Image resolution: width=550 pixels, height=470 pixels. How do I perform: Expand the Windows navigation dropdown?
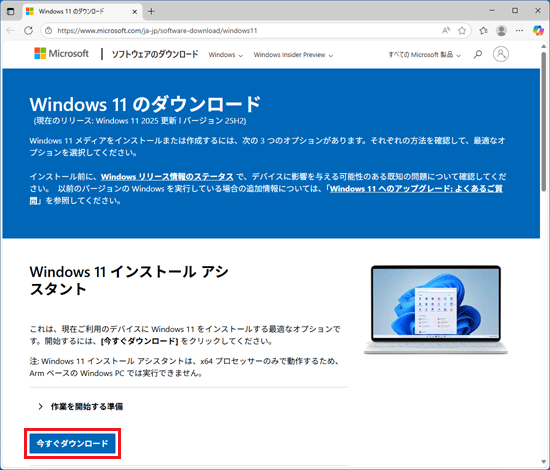pos(226,55)
